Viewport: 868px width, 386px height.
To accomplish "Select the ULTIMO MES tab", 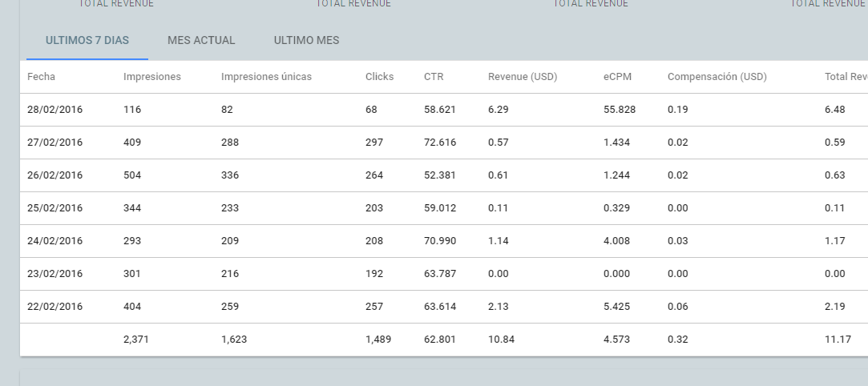I will tap(306, 40).
